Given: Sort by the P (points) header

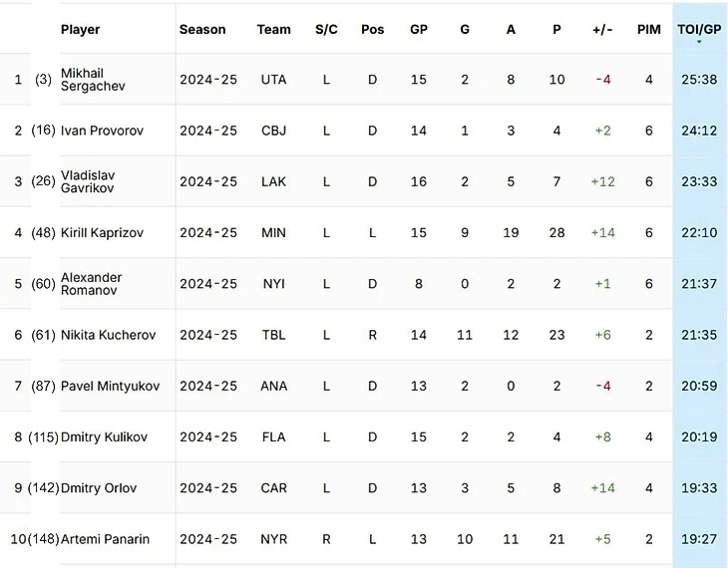Looking at the screenshot, I should [x=556, y=30].
